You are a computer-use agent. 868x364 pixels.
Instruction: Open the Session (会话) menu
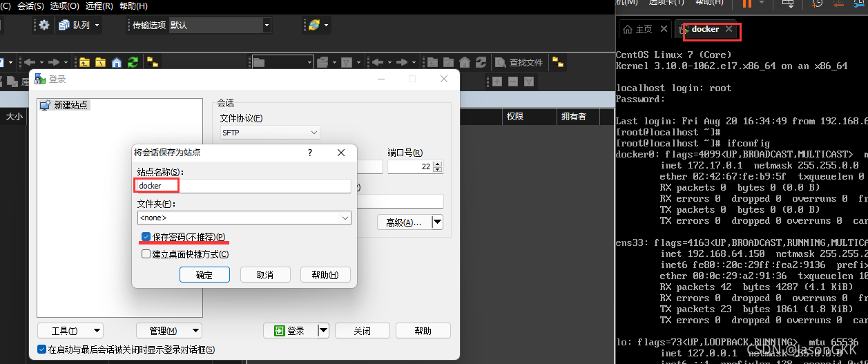30,5
